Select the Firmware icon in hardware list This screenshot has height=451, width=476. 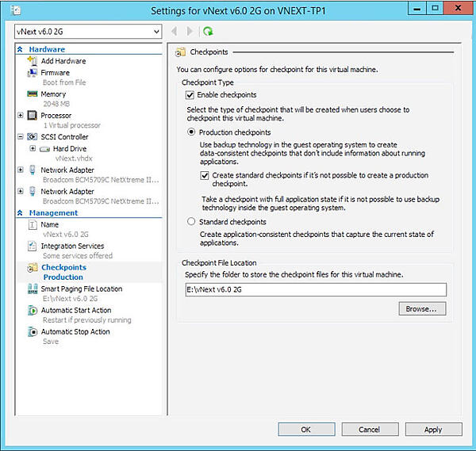33,73
